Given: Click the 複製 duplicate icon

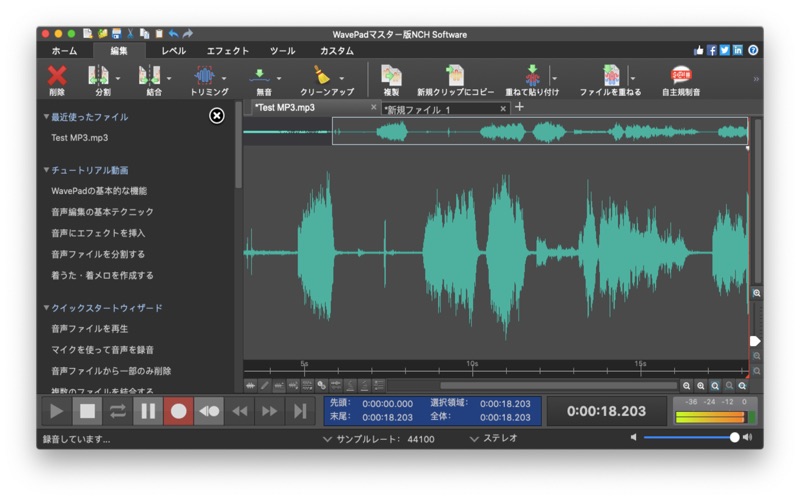Looking at the screenshot, I should 391,76.
